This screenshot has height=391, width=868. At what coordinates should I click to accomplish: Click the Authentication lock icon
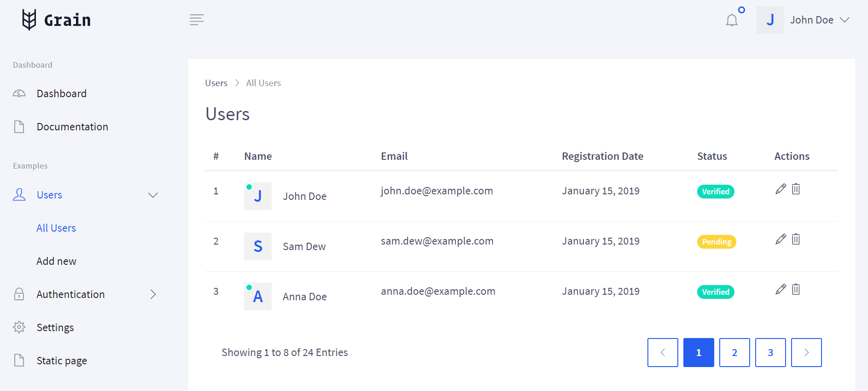pyautogui.click(x=19, y=294)
